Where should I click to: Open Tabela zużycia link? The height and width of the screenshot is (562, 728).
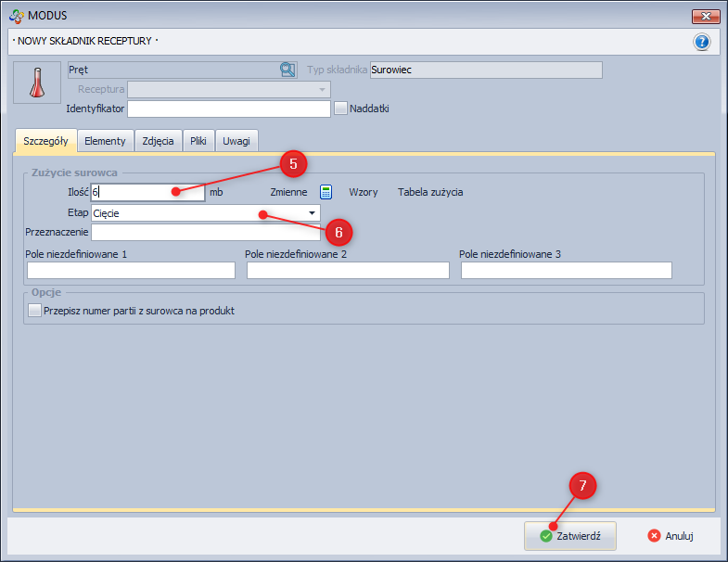coord(430,192)
